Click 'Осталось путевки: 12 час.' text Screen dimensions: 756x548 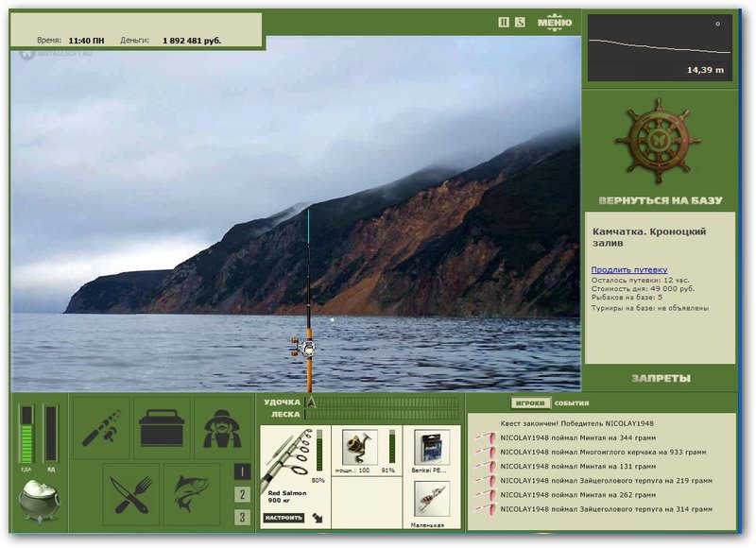641,280
